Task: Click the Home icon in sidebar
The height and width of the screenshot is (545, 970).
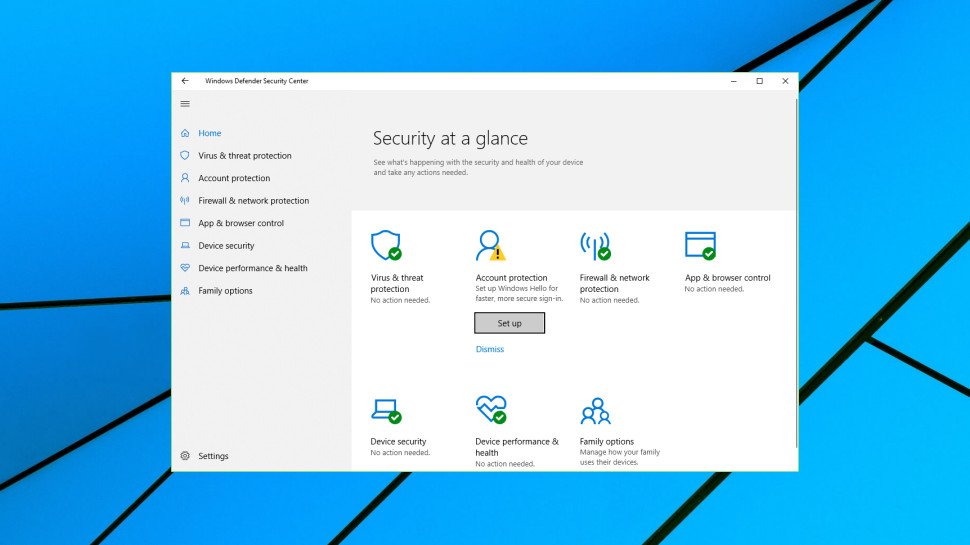Action: 185,133
